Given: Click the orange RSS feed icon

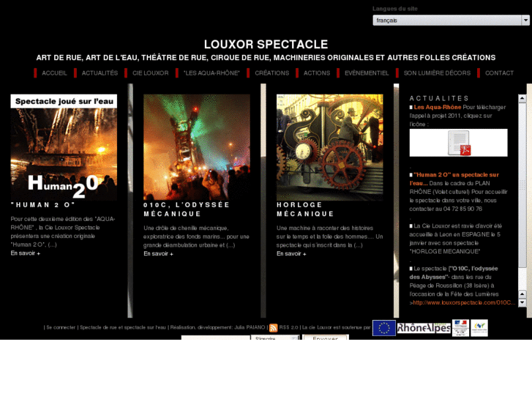Looking at the screenshot, I should [x=273, y=328].
